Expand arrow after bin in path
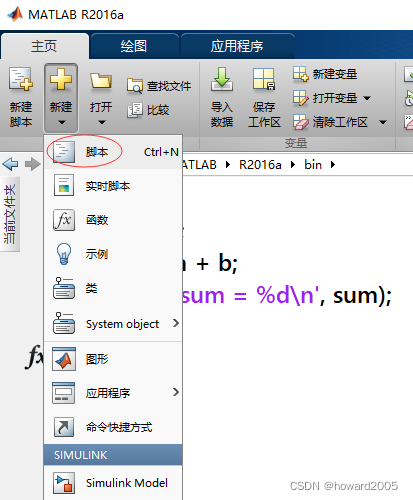This screenshot has width=413, height=500. point(332,165)
